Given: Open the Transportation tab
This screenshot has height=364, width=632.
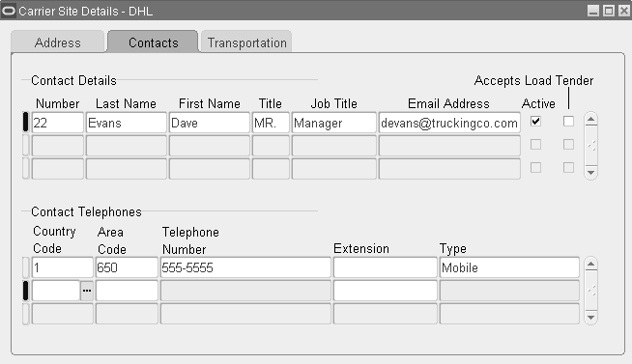Looking at the screenshot, I should point(246,42).
